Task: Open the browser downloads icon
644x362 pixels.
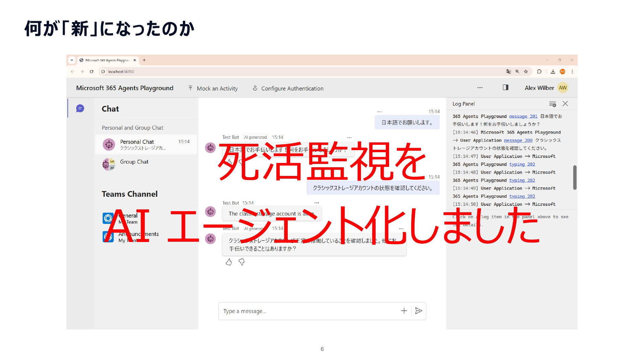Action: pyautogui.click(x=553, y=71)
